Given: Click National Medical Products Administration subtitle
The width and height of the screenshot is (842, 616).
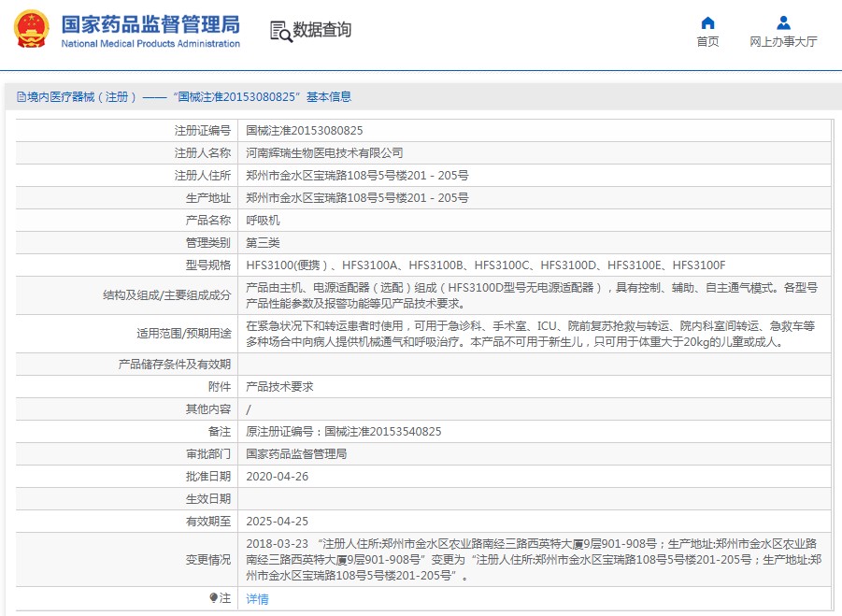Looking at the screenshot, I should tap(150, 44).
